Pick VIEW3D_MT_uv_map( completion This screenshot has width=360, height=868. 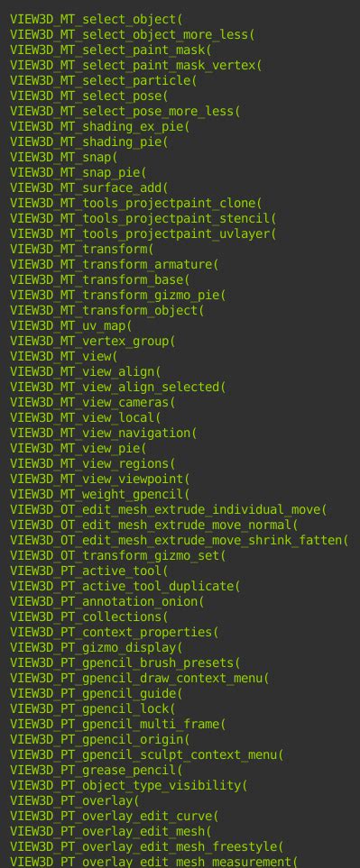point(71,325)
